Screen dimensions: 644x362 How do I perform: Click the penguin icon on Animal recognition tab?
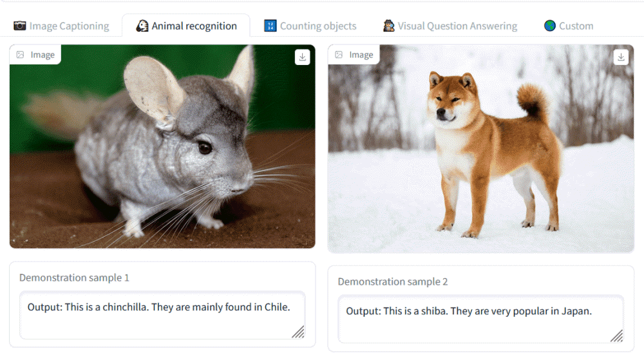click(x=142, y=26)
